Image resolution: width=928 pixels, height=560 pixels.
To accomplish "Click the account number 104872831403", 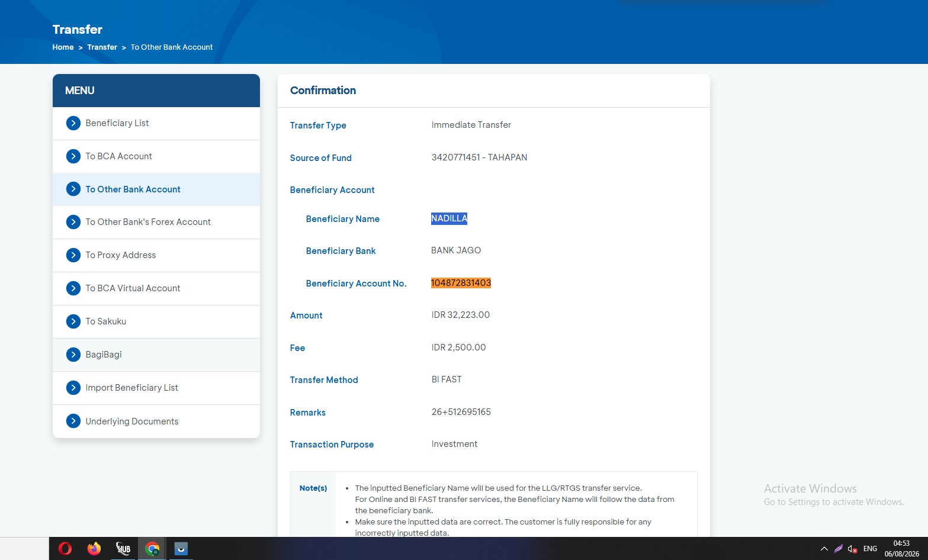I will [461, 283].
